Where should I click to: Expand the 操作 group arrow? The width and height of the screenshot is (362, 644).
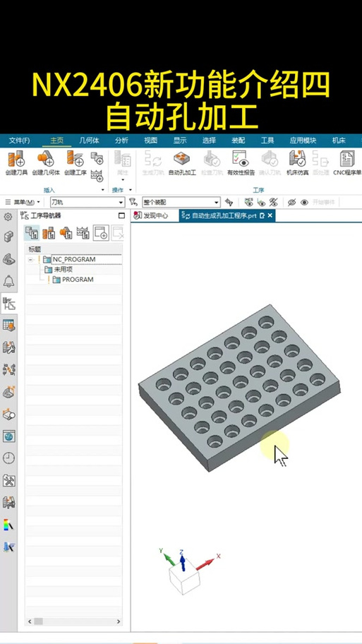pyautogui.click(x=130, y=190)
